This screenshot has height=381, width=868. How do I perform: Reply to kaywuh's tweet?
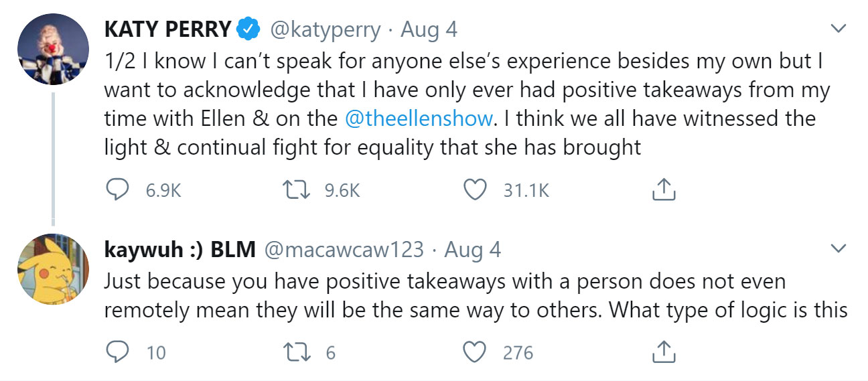(118, 352)
